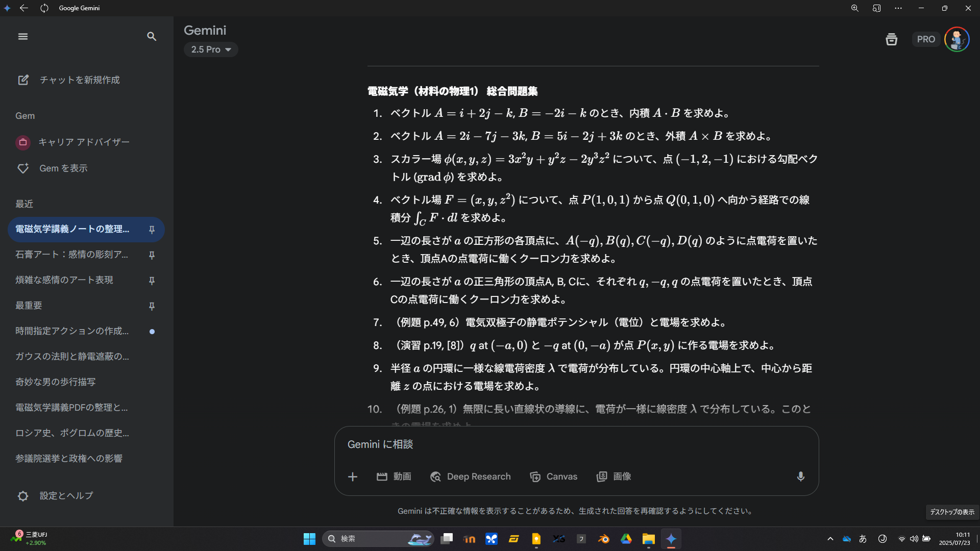The height and width of the screenshot is (551, 980).
Task: Open the three-dots menu in title bar
Action: click(898, 8)
